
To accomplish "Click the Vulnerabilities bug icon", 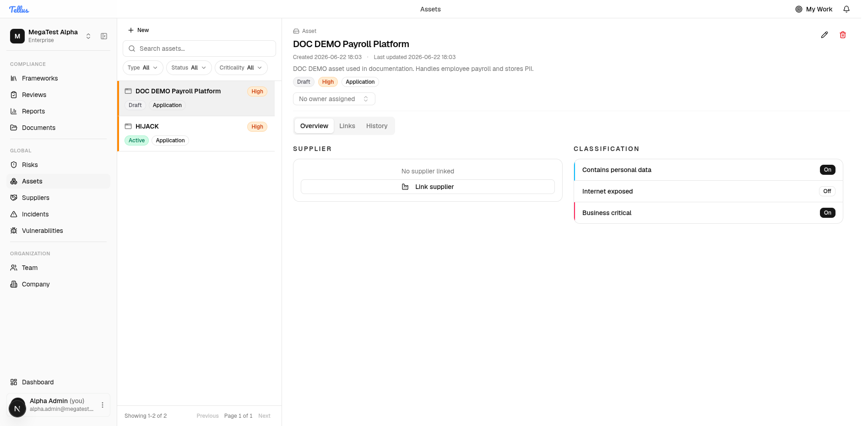I will point(14,231).
